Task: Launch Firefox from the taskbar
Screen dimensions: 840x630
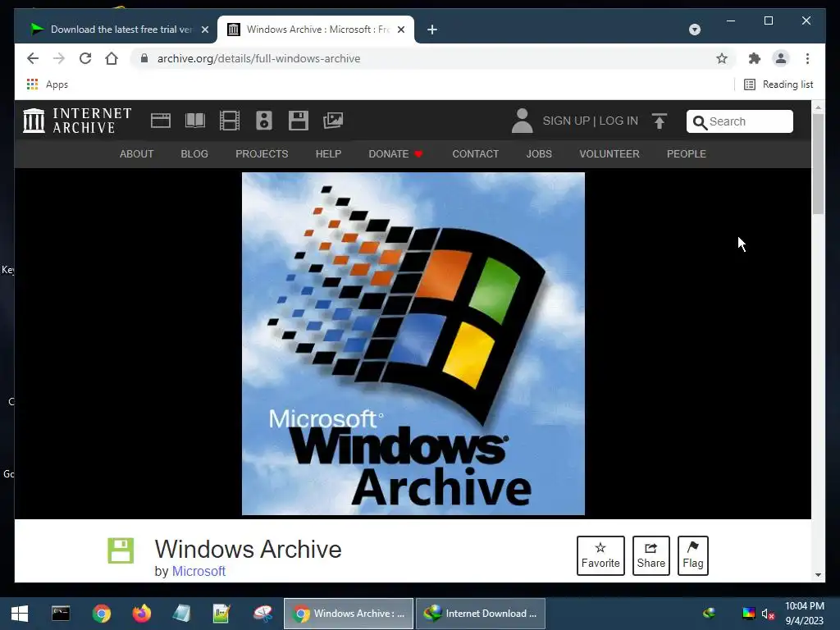Action: (141, 614)
